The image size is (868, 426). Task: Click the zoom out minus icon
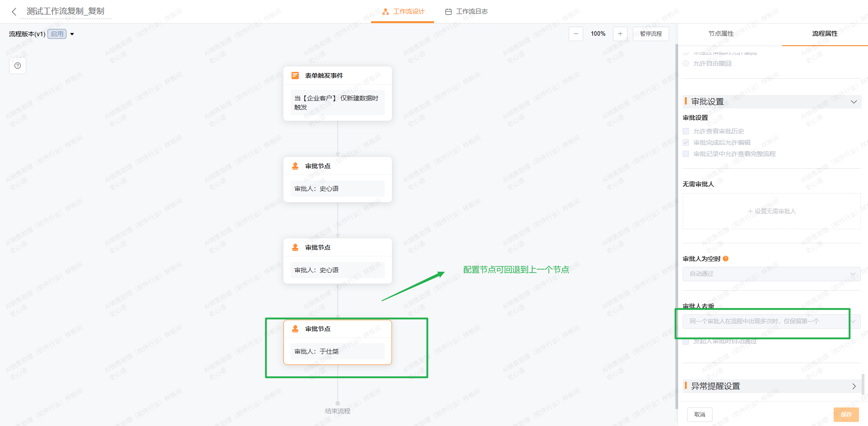pyautogui.click(x=576, y=34)
